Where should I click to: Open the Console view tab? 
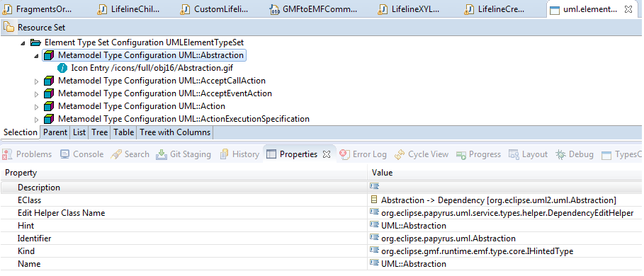(81, 154)
